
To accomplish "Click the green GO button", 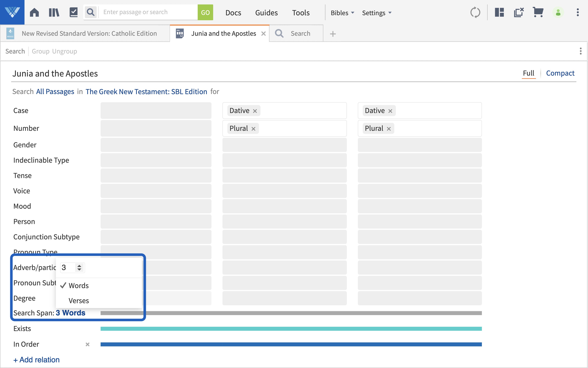I will point(205,12).
